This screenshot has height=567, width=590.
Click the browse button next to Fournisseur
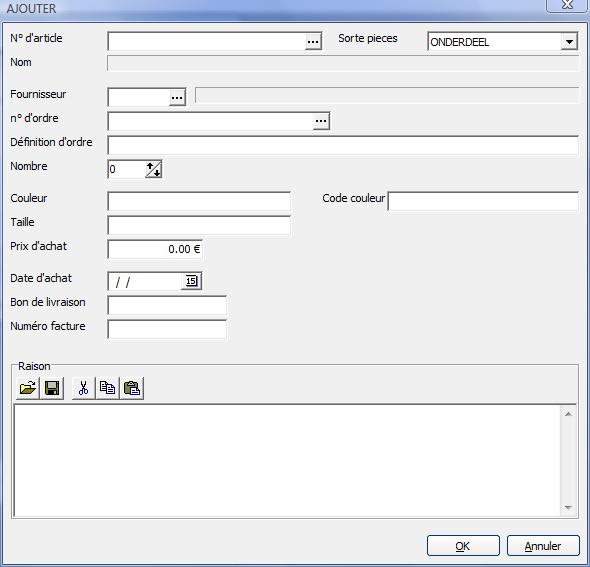(177, 97)
